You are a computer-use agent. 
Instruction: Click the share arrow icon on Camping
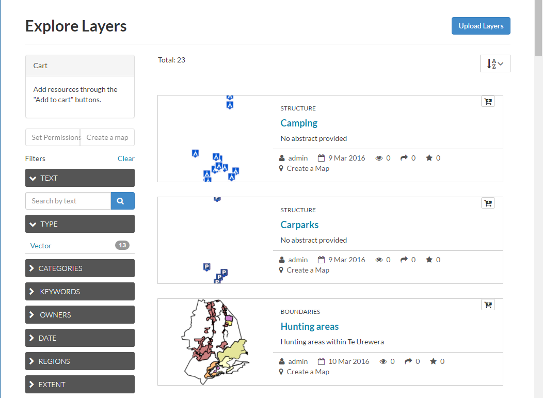404,158
